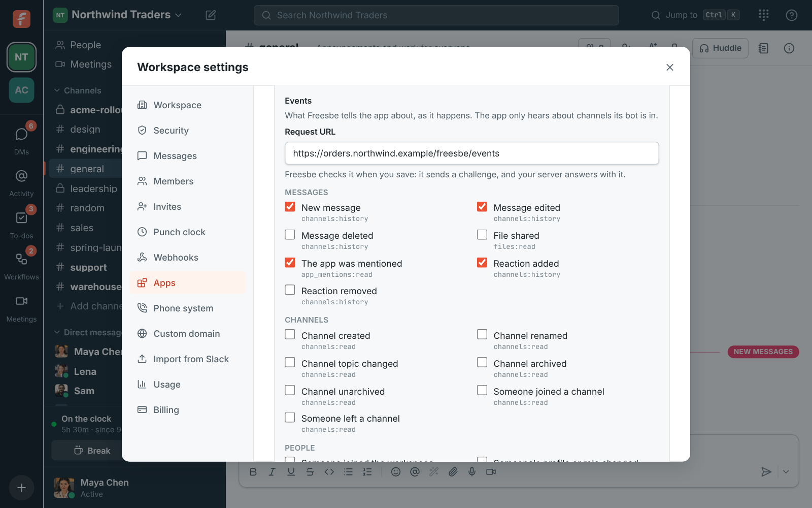812x508 pixels.
Task: Toggle bold in the message composer
Action: (253, 472)
